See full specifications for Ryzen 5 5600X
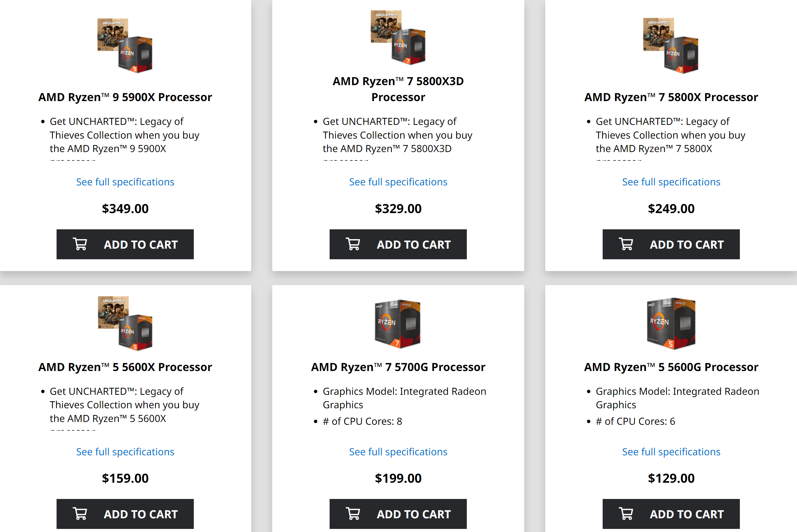 [125, 452]
